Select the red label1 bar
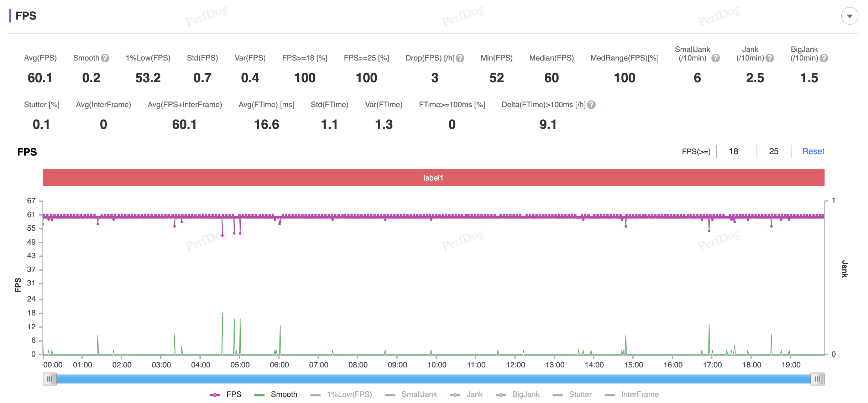This screenshot has height=403, width=868. [433, 178]
